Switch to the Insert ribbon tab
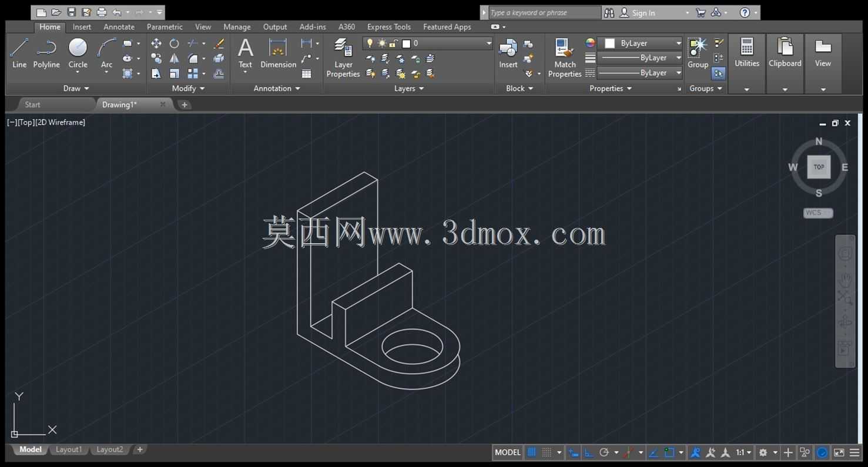868x467 pixels. pos(82,26)
